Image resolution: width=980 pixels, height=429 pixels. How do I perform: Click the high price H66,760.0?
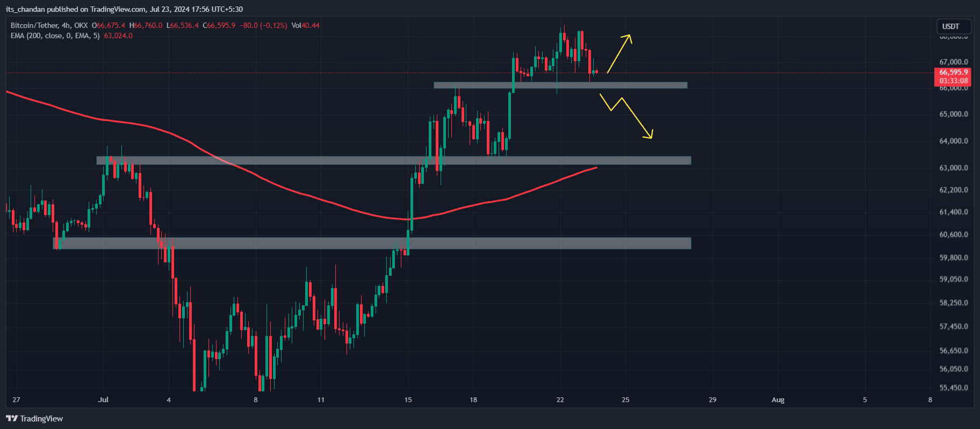click(x=146, y=25)
